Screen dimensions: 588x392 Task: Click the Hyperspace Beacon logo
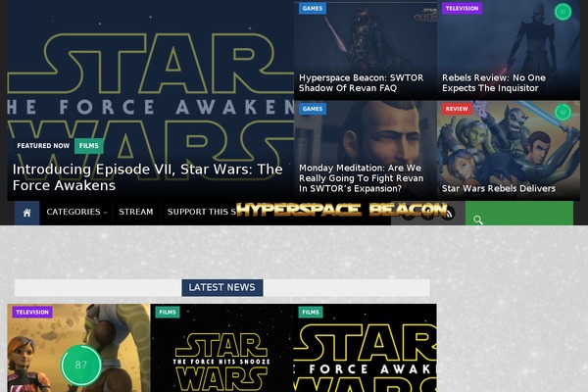click(341, 210)
